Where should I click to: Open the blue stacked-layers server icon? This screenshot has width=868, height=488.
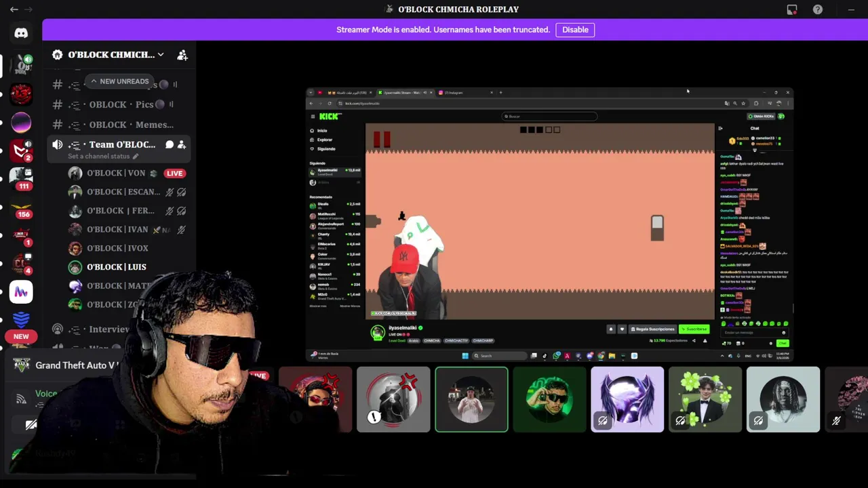[x=21, y=319]
